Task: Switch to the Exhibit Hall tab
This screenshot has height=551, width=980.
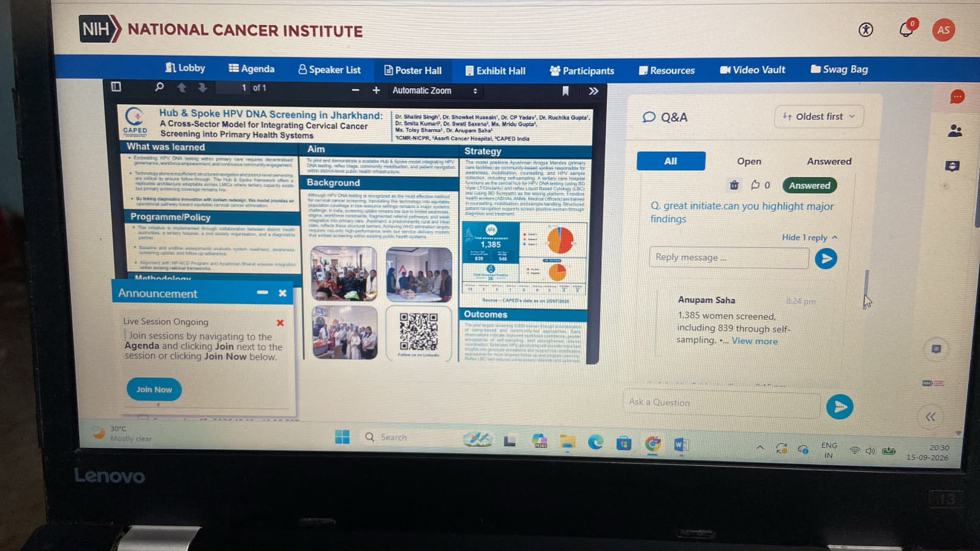Action: coord(495,70)
